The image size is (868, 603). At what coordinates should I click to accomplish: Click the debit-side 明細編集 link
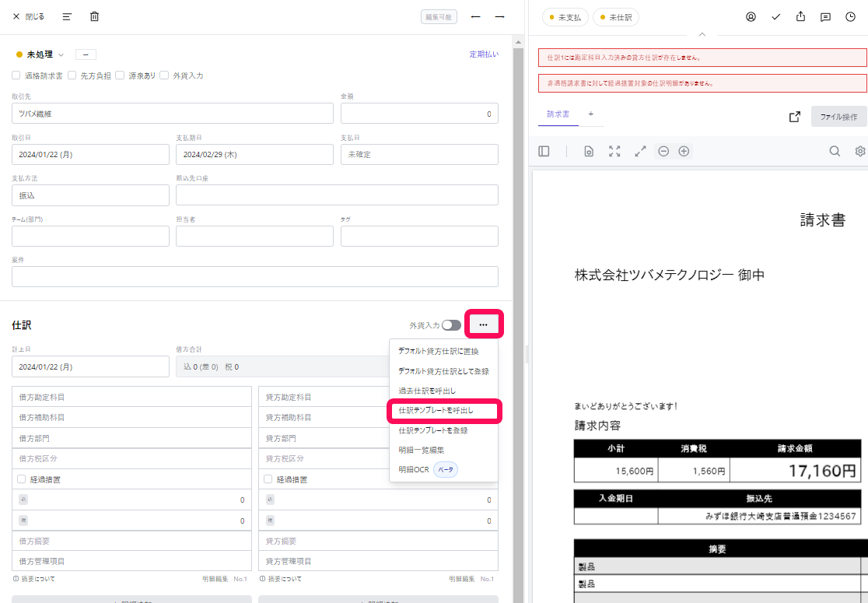pos(215,579)
